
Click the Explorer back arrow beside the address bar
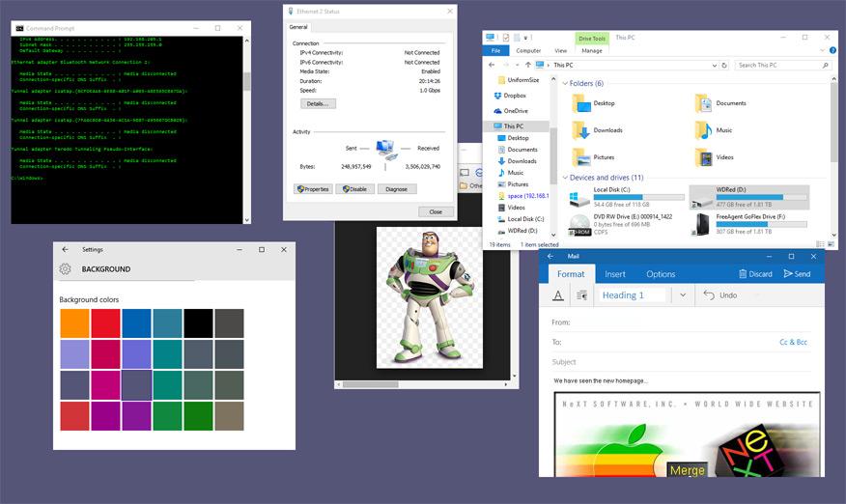(492, 65)
